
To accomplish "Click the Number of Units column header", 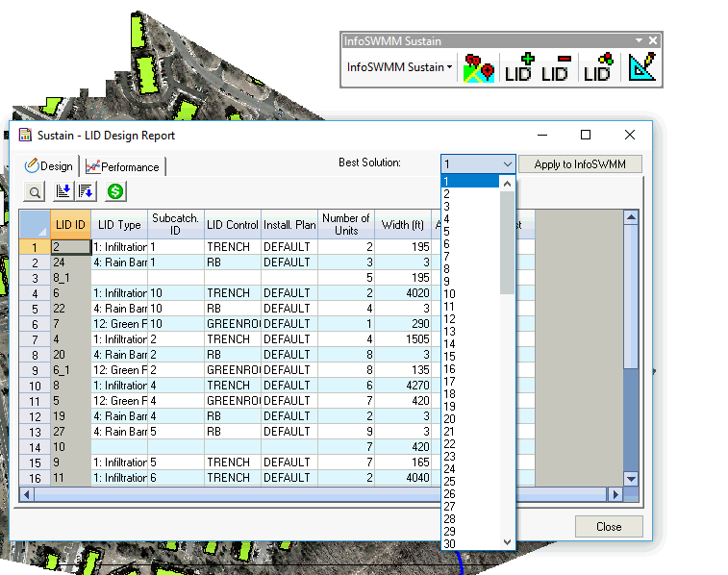I will tap(346, 225).
